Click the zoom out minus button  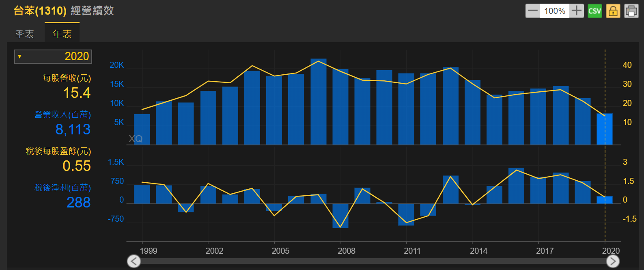(533, 11)
